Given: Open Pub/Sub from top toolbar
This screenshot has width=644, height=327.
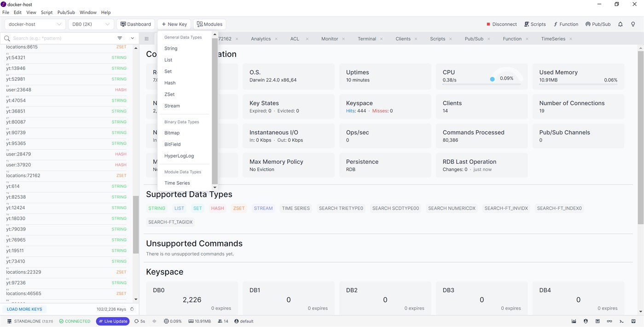Looking at the screenshot, I should 598,24.
